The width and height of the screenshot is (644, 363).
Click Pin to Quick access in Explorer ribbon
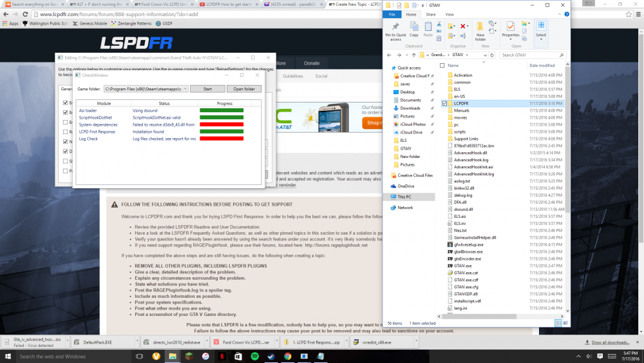coord(395,31)
